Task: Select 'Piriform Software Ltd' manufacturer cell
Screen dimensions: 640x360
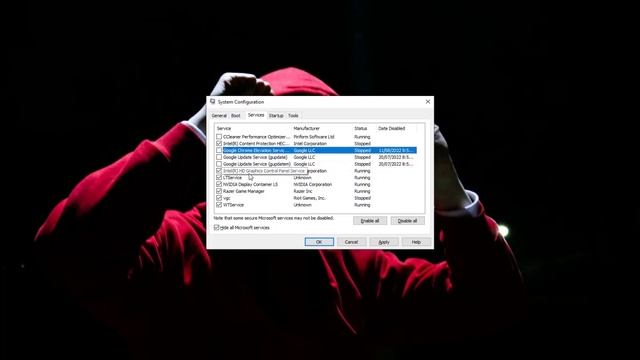Action: tap(313, 137)
